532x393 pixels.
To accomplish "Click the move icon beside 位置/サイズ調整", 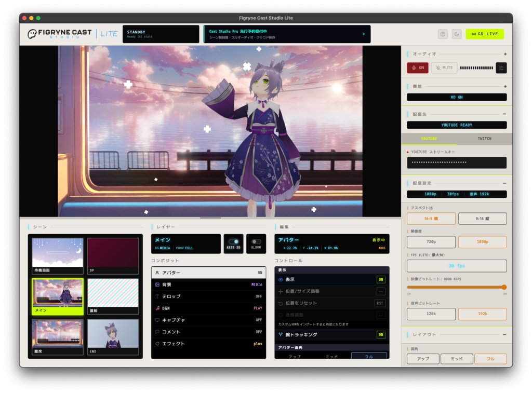I will [x=281, y=291].
